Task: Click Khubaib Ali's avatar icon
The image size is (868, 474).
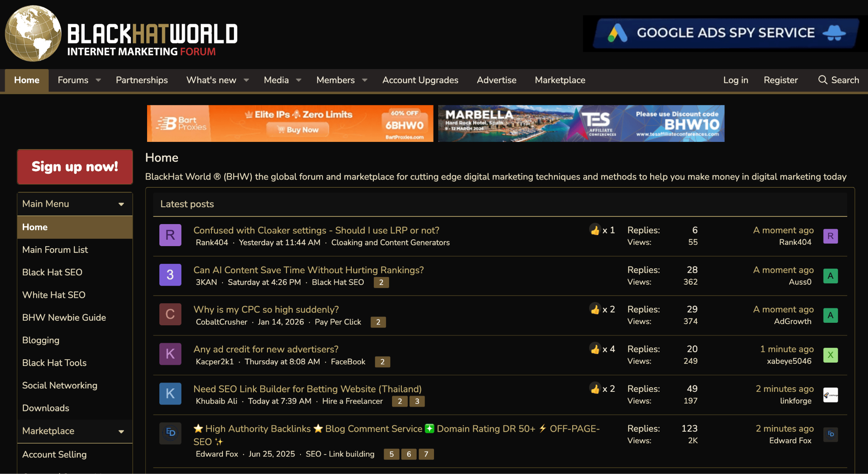Action: tap(170, 394)
